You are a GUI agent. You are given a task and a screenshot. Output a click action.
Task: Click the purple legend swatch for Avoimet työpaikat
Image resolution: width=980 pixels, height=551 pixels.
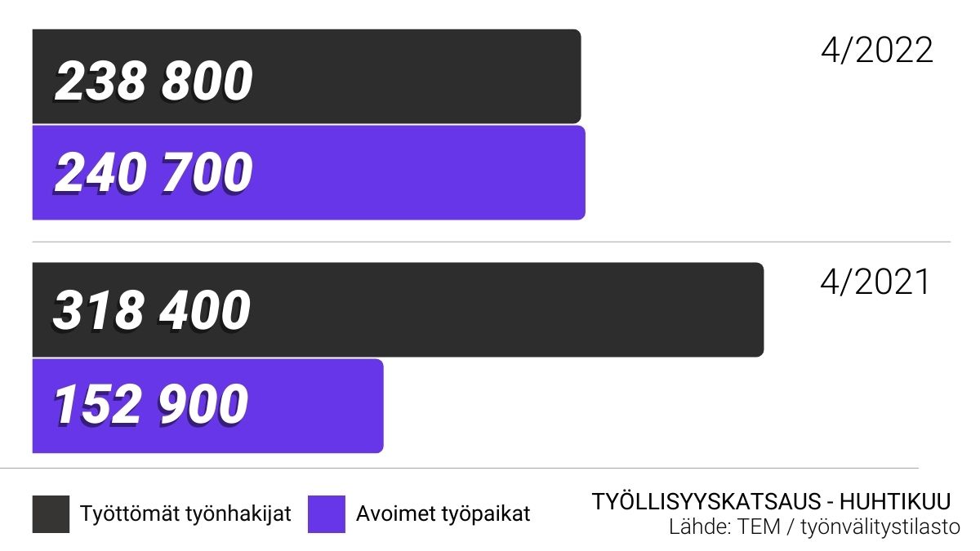click(327, 514)
